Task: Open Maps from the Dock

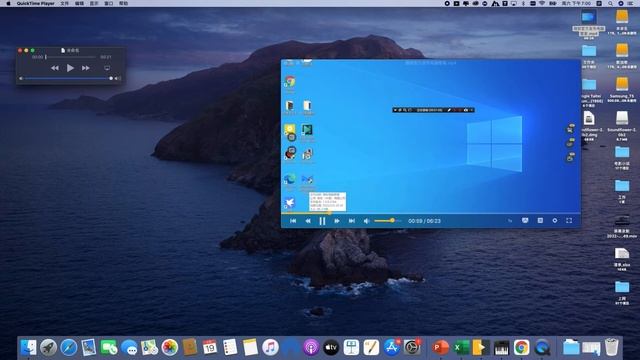Action: point(149,347)
